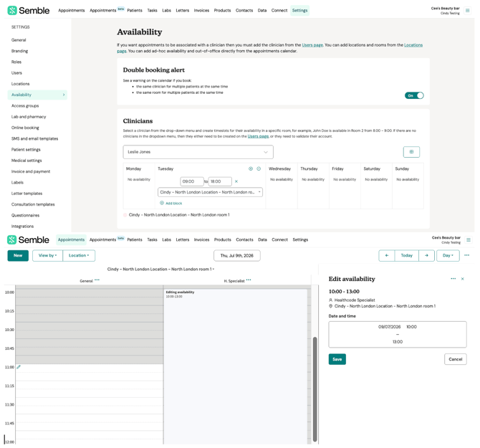Viewport: 480px width, 448px height.
Task: Click the pencil edit icon at 11:00
Action: pos(19,367)
